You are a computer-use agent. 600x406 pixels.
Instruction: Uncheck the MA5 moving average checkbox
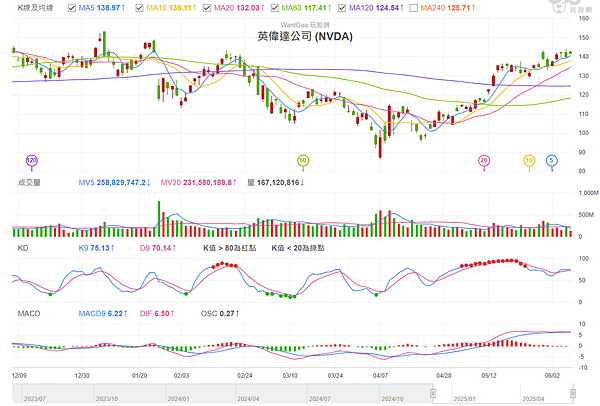tap(72, 8)
